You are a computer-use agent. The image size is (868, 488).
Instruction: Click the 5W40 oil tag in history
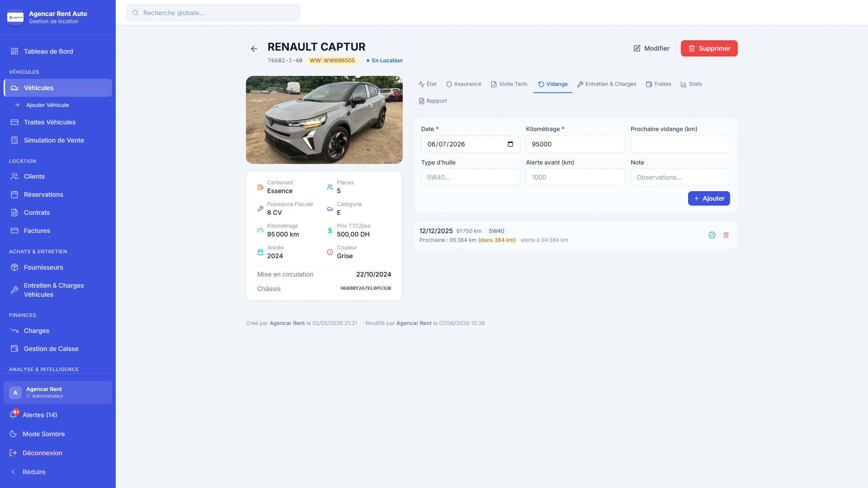tap(496, 231)
